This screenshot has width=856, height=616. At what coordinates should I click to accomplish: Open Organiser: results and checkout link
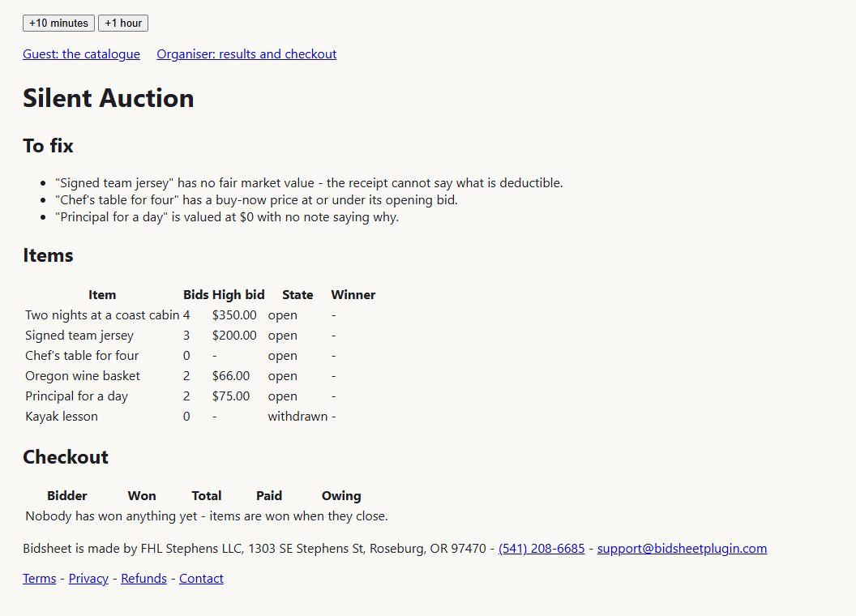[246, 54]
